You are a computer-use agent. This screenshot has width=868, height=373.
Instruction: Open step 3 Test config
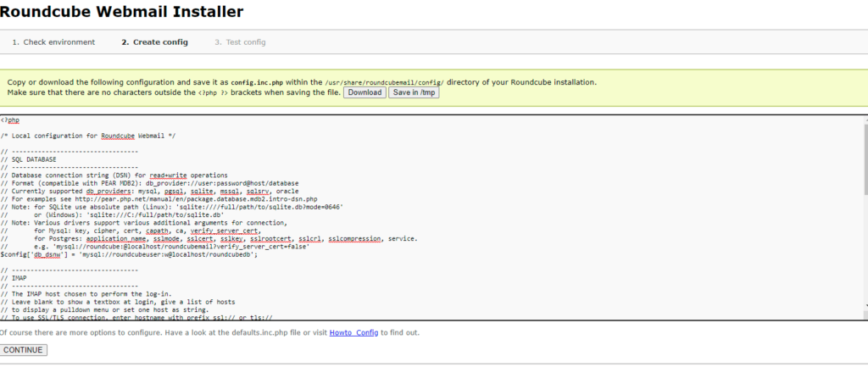tap(240, 42)
